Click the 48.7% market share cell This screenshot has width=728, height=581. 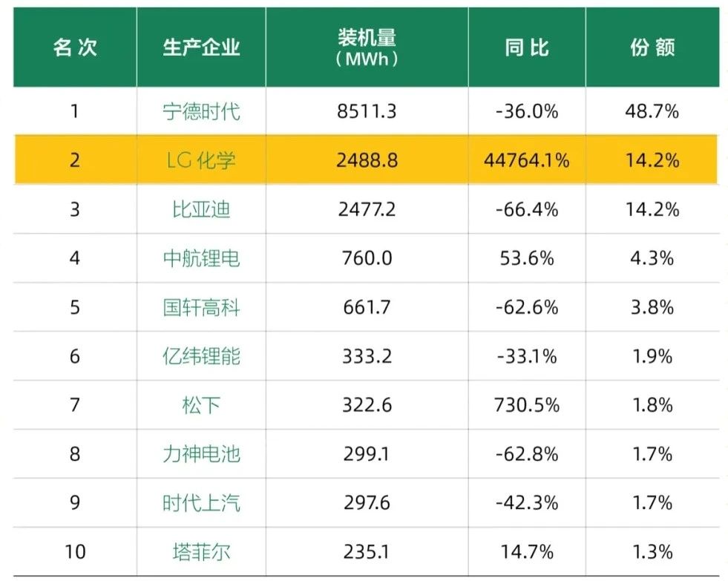pos(652,111)
